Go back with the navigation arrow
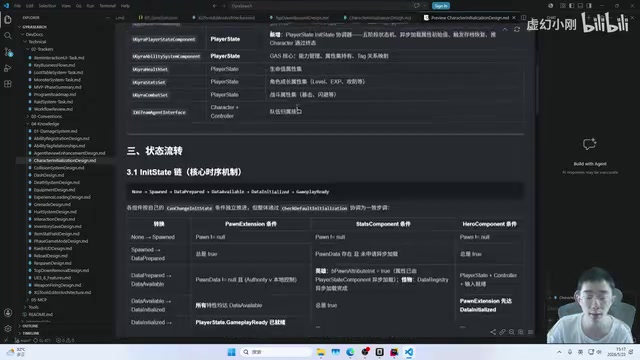 (215, 6)
